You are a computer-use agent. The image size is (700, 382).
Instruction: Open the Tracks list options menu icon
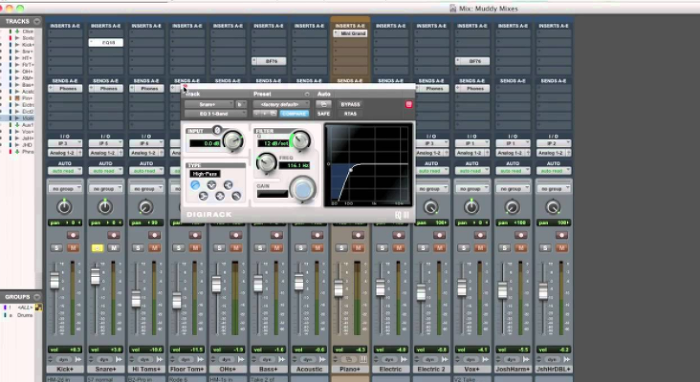pyautogui.click(x=37, y=21)
